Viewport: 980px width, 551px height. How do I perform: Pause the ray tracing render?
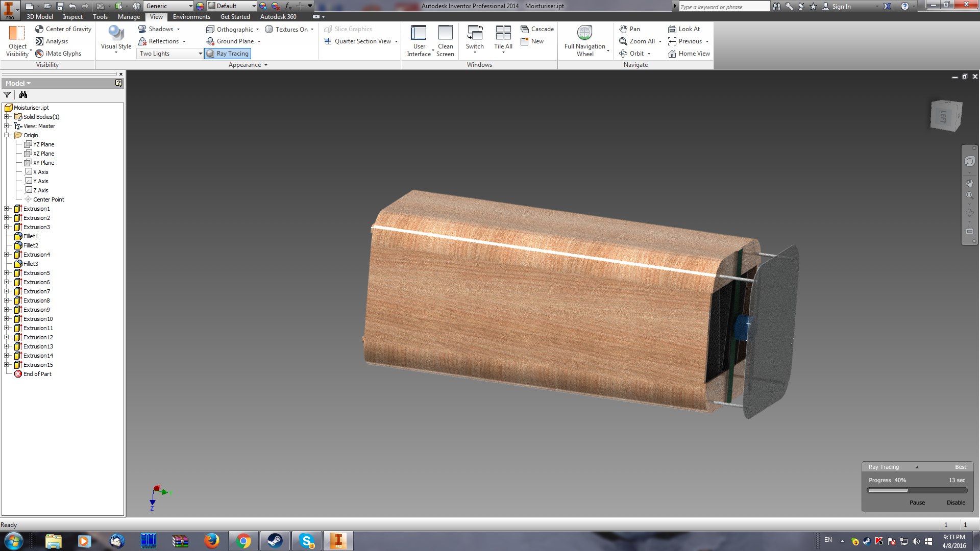[917, 503]
